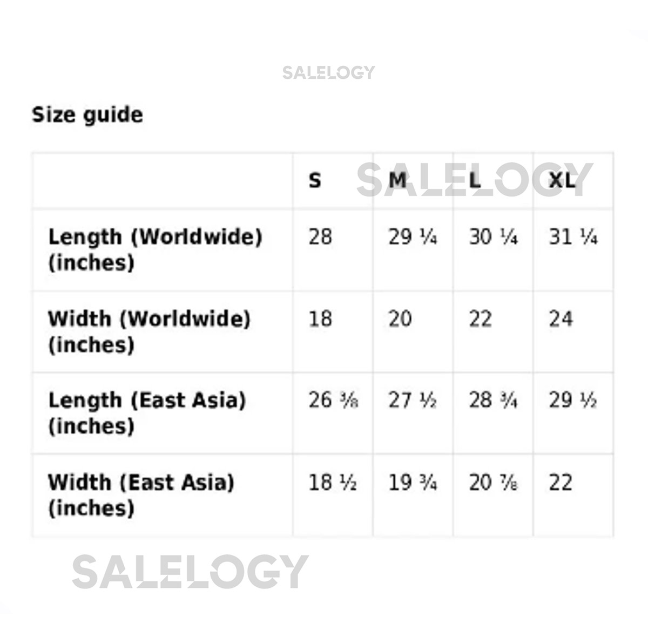Click the Worldwide width value 20 for M

pos(400,318)
